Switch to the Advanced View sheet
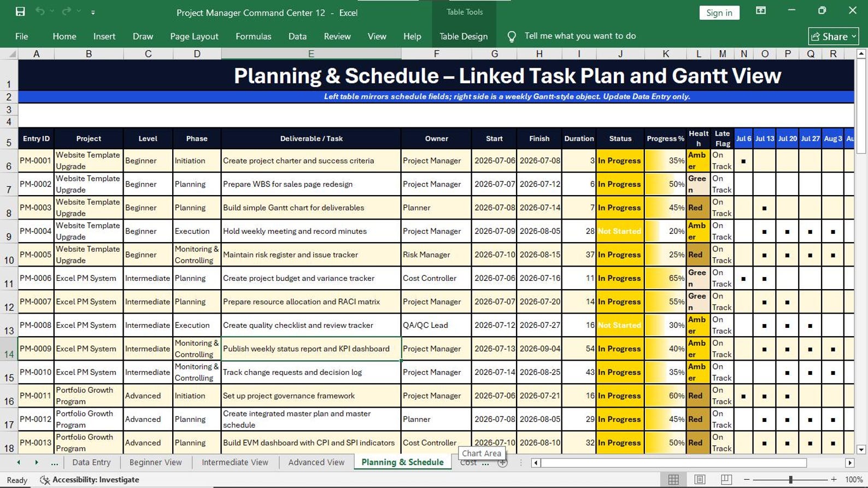 (316, 462)
